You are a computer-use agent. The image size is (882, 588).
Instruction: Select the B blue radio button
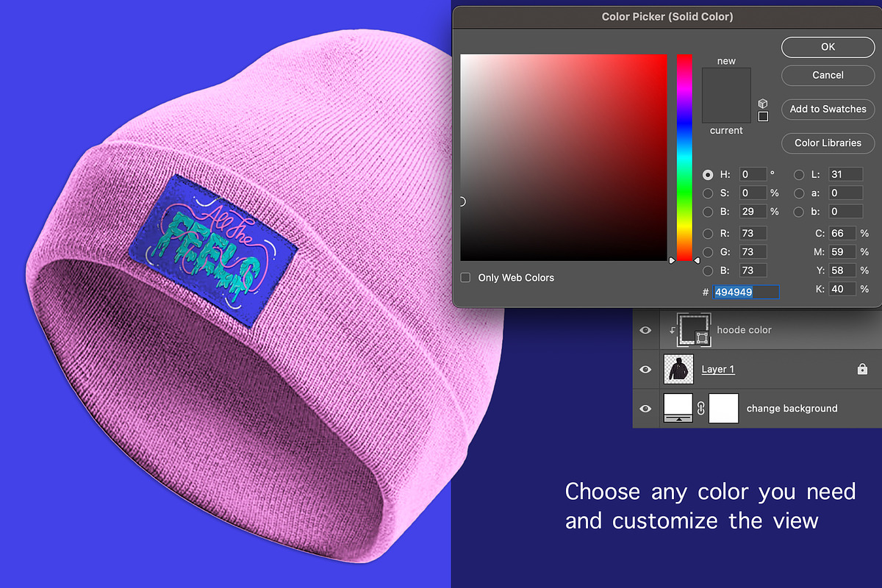pos(708,270)
